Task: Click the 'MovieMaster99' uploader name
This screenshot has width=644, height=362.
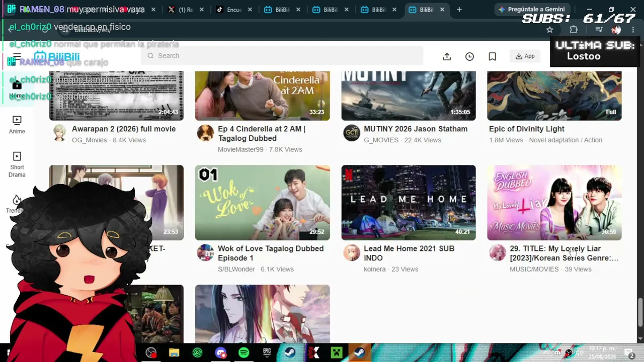Action: 240,149
